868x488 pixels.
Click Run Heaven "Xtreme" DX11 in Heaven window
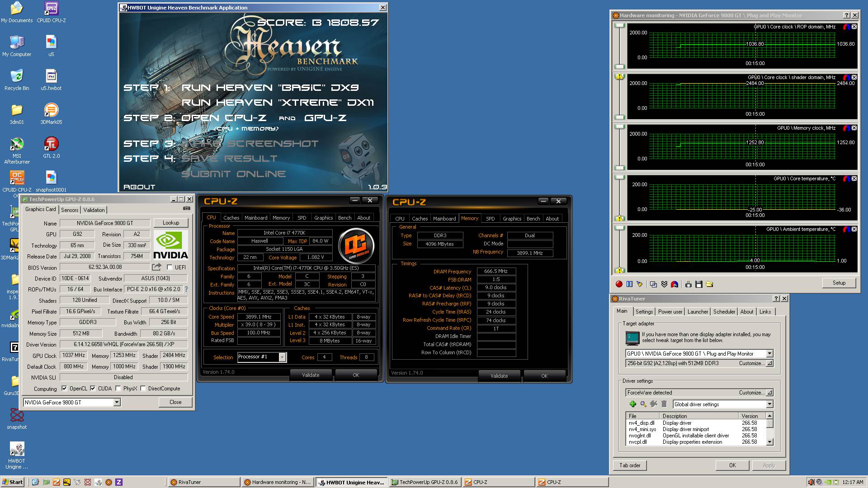click(x=278, y=103)
